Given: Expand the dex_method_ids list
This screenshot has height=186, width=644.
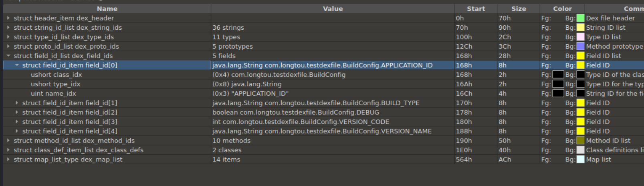Looking at the screenshot, I should pyautogui.click(x=8, y=141).
